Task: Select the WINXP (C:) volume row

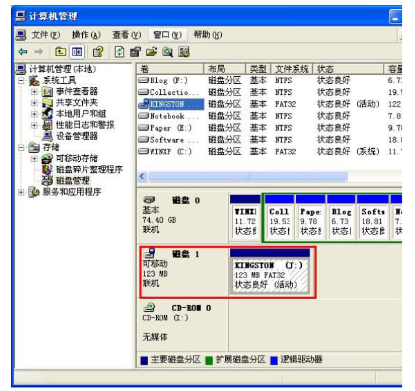Action: (x=269, y=152)
